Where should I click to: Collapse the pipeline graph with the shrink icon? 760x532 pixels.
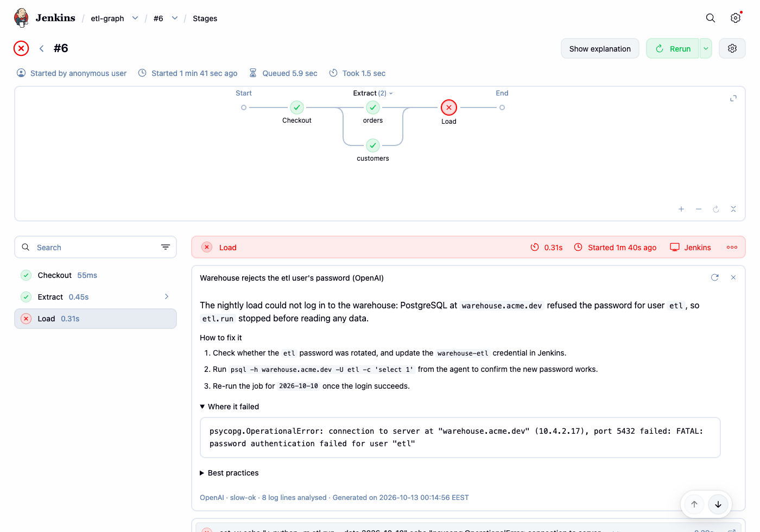click(733, 209)
